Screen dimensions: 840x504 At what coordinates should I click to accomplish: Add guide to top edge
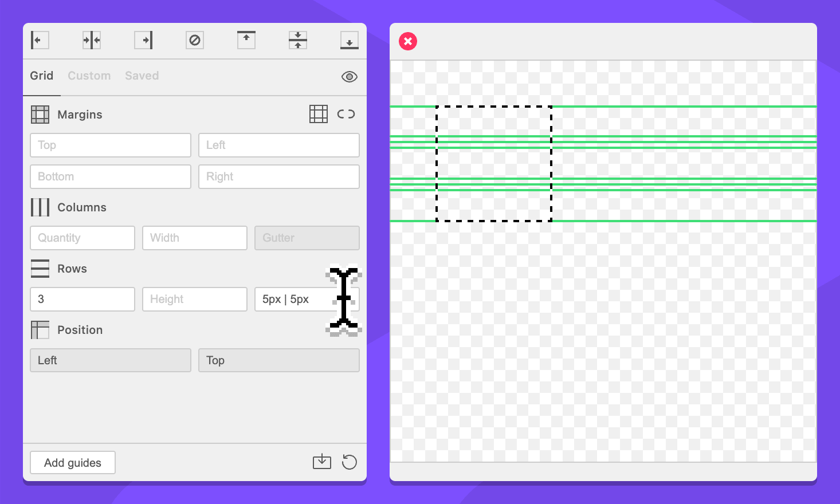(246, 40)
